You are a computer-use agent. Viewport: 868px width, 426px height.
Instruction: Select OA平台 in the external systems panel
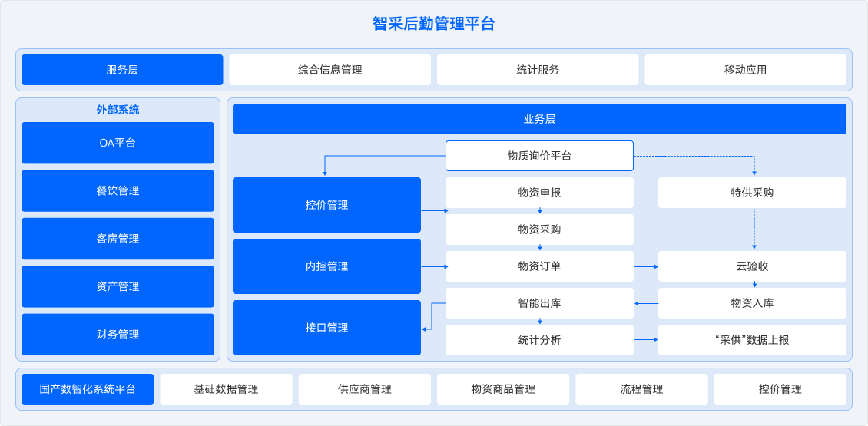118,143
